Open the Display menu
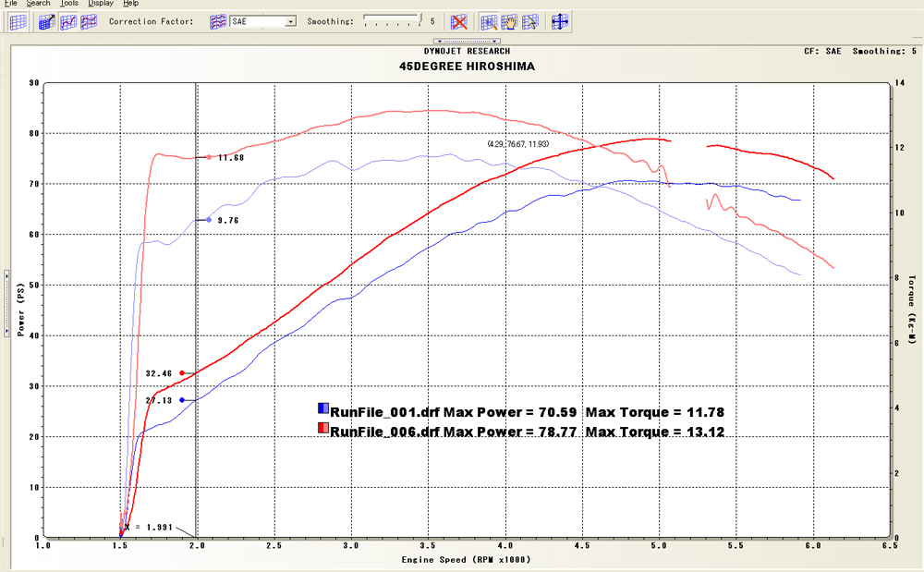The height and width of the screenshot is (572, 924). (101, 4)
